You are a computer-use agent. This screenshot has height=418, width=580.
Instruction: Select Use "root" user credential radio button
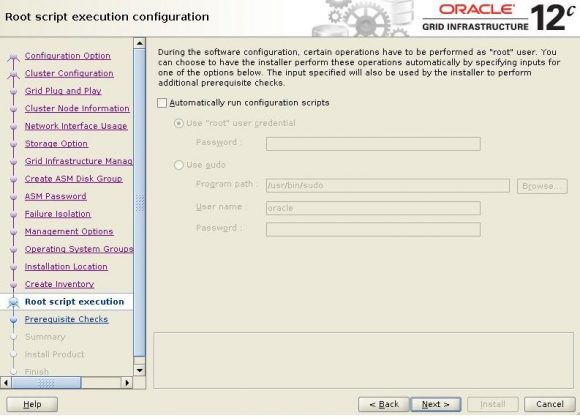point(179,123)
